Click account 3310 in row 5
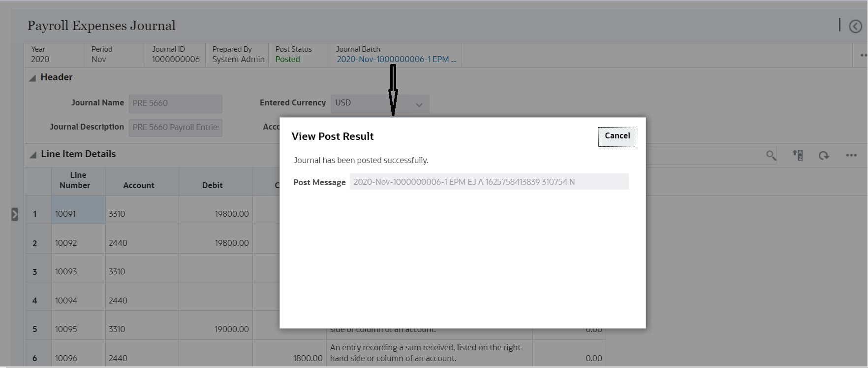This screenshot has width=868, height=368. tap(142, 325)
